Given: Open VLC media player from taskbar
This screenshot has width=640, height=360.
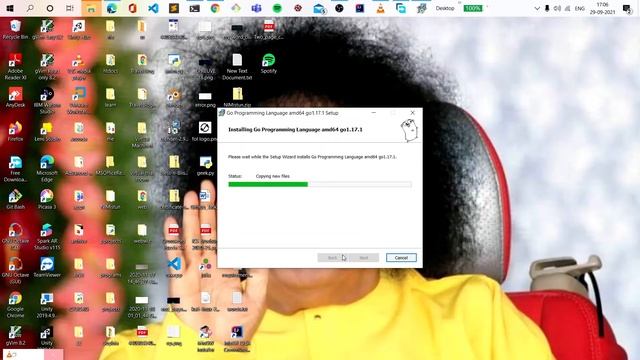Looking at the screenshot, I should [x=380, y=8].
